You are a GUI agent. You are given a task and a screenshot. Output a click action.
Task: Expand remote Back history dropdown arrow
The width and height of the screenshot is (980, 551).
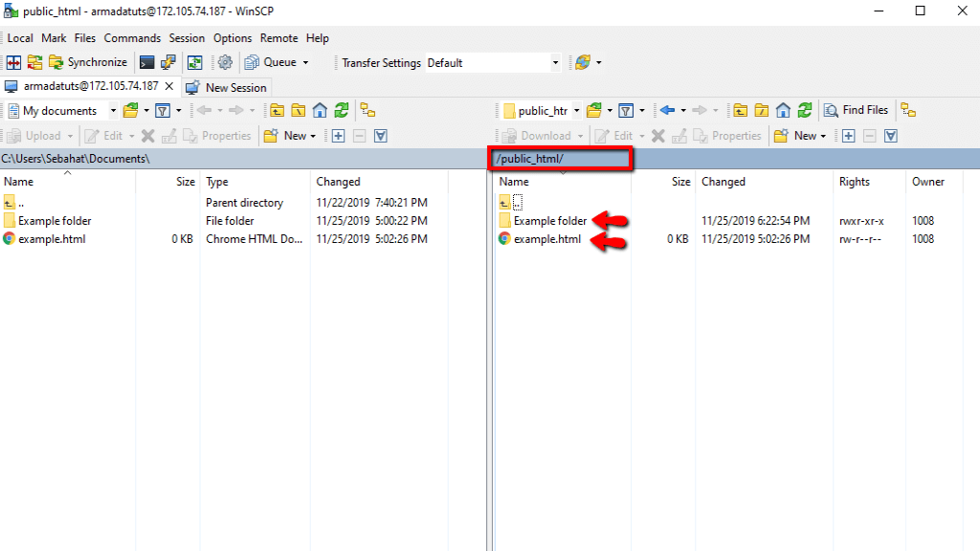pyautogui.click(x=683, y=111)
